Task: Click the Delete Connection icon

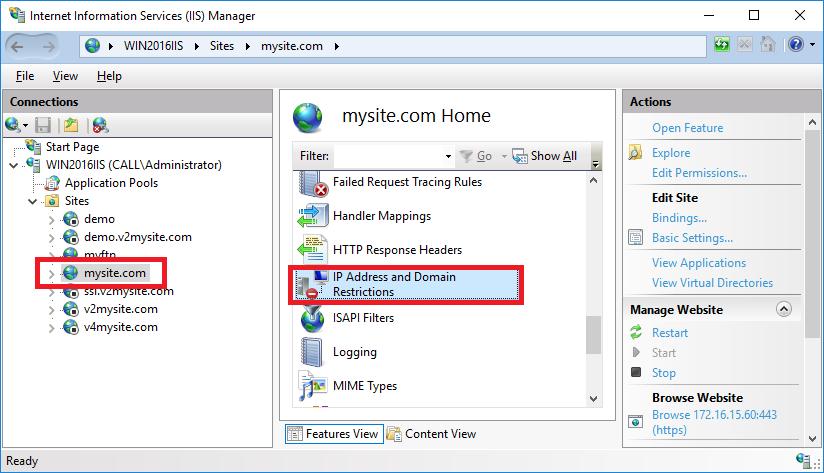Action: point(100,125)
